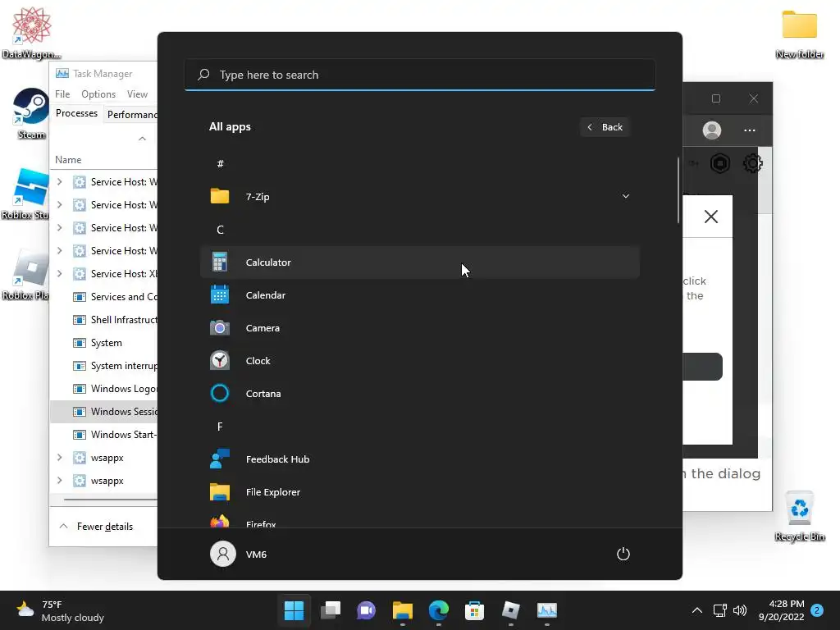Open Task View from the taskbar
The width and height of the screenshot is (840, 630).
coord(330,610)
